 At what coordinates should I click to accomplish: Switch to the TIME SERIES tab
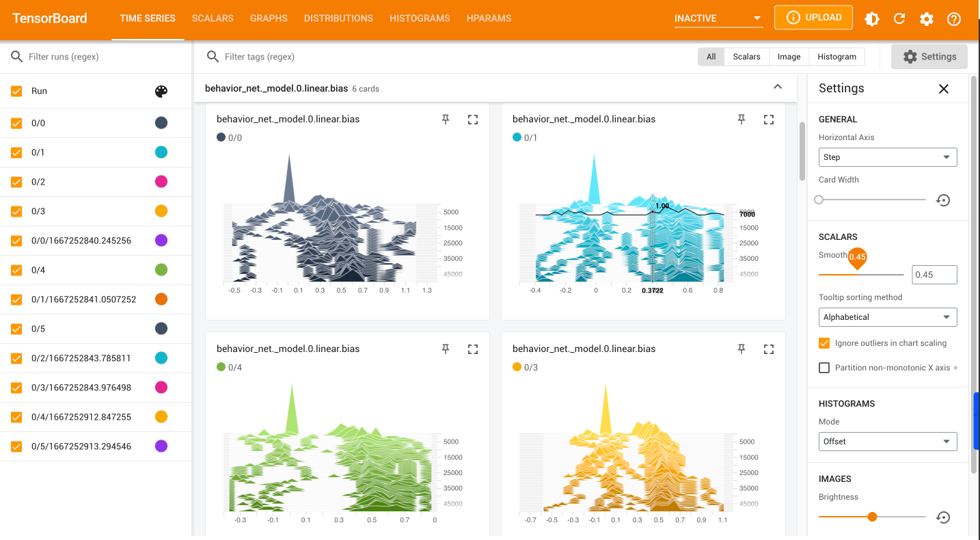point(148,18)
